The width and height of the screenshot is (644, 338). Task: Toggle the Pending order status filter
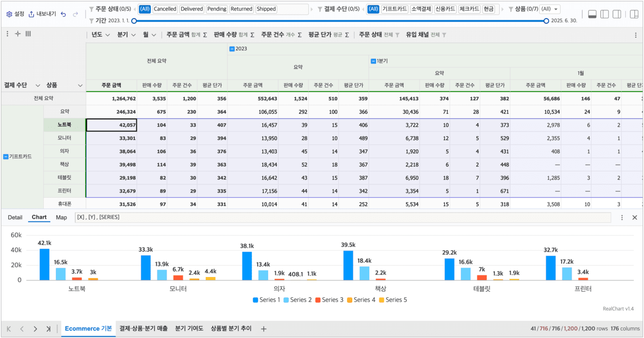tap(217, 9)
